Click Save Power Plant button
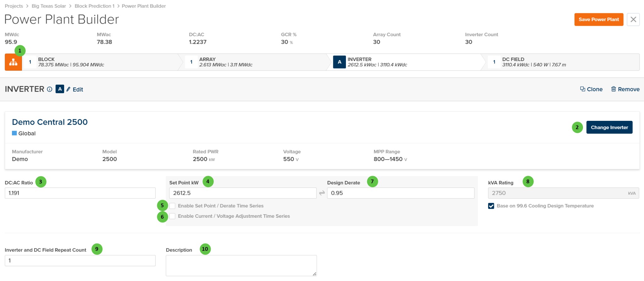This screenshot has height=281, width=644. pos(599,20)
